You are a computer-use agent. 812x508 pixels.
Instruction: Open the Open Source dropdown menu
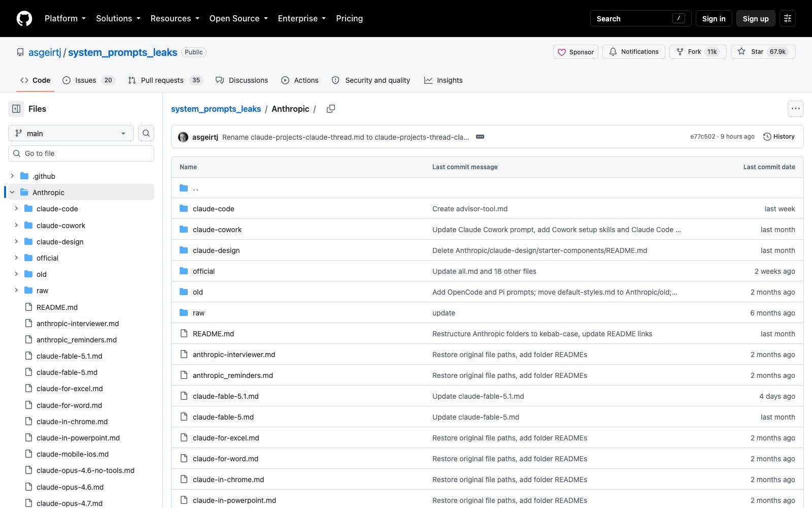239,18
